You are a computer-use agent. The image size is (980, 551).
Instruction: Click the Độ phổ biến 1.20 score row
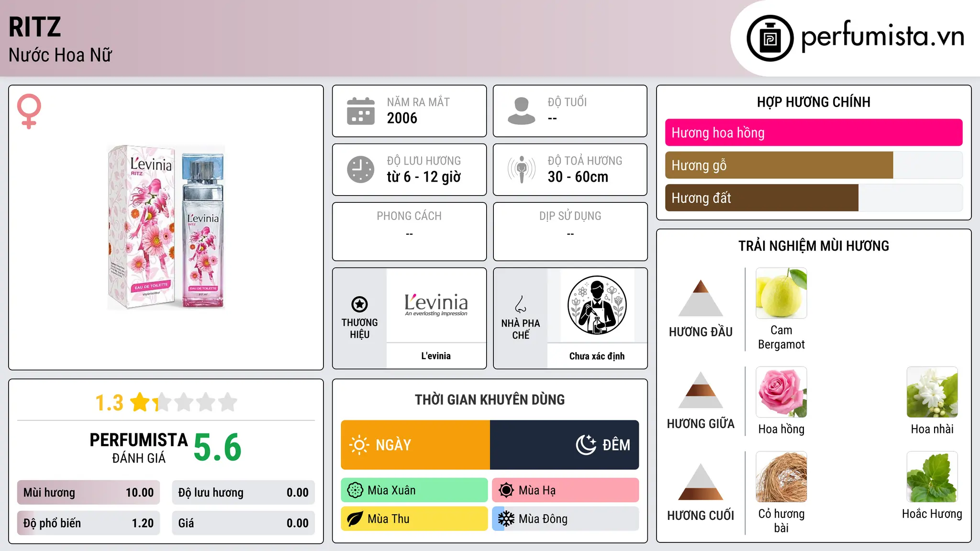(x=89, y=523)
